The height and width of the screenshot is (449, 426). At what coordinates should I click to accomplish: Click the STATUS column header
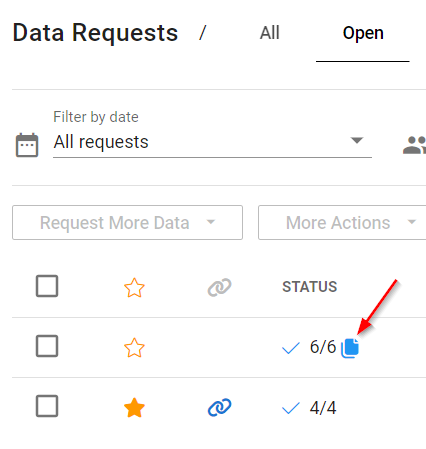310,287
